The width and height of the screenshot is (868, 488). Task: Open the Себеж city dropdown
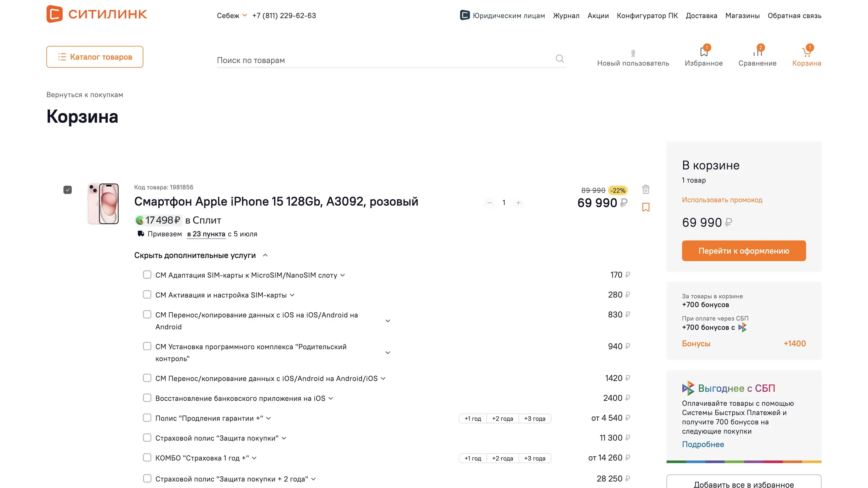[x=232, y=15]
